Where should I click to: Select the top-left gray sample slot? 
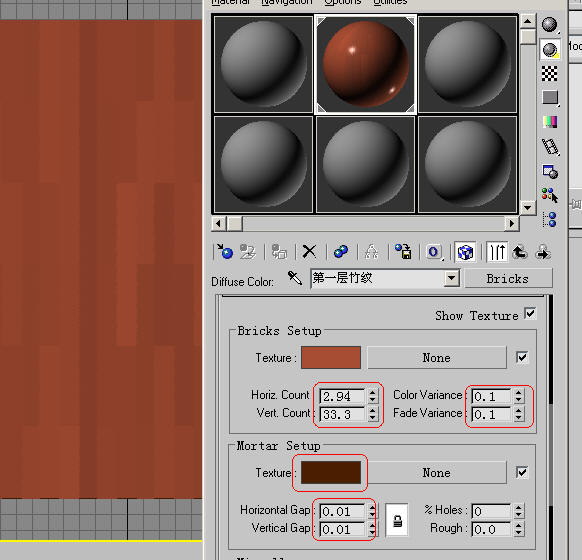pyautogui.click(x=264, y=64)
